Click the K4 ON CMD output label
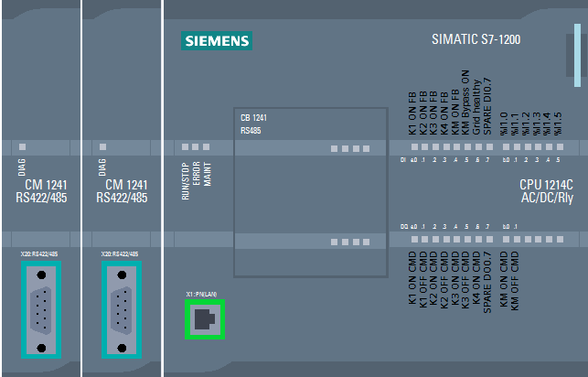Image resolution: width=588 pixels, height=377 pixels. (476, 277)
